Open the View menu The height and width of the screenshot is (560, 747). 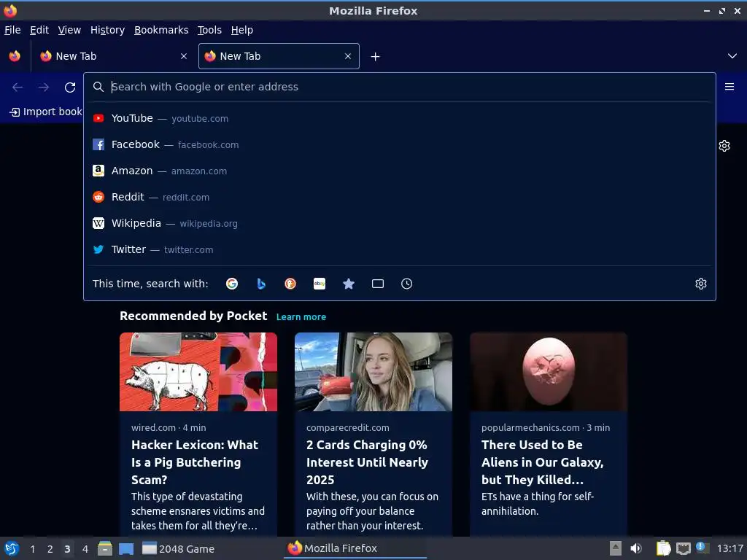(x=69, y=30)
